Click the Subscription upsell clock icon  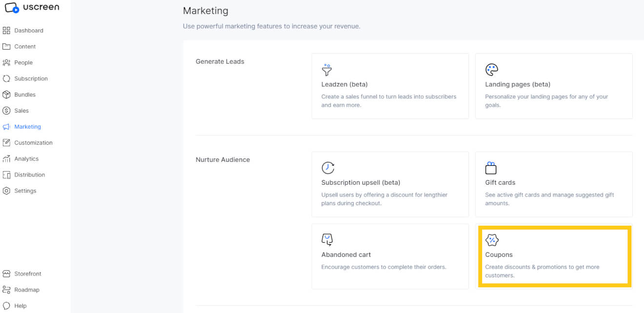point(328,168)
